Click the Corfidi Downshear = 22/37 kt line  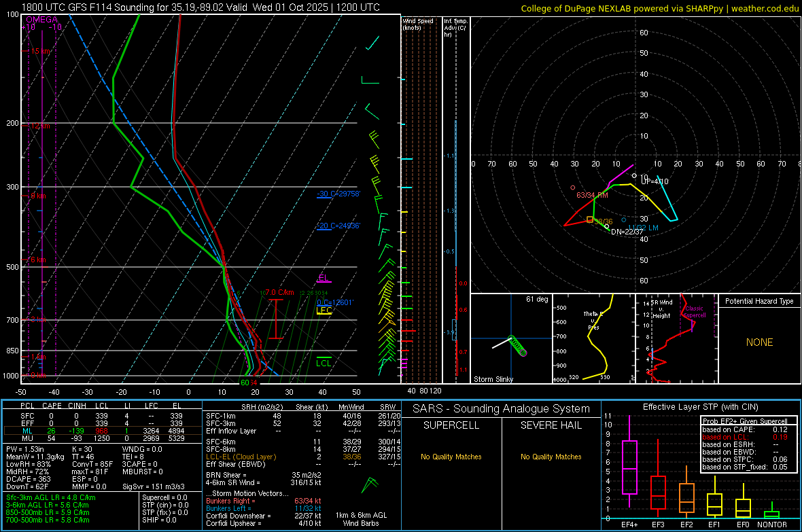coord(264,516)
